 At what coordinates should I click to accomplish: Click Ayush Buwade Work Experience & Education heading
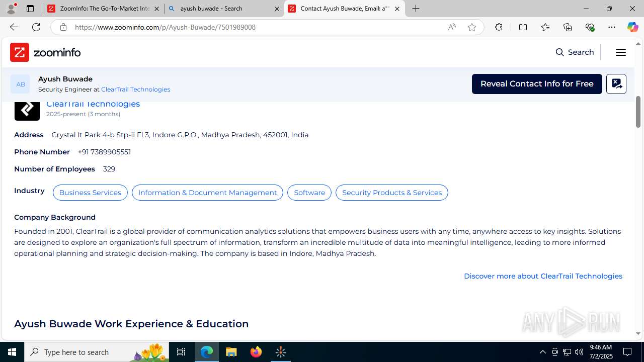click(131, 324)
